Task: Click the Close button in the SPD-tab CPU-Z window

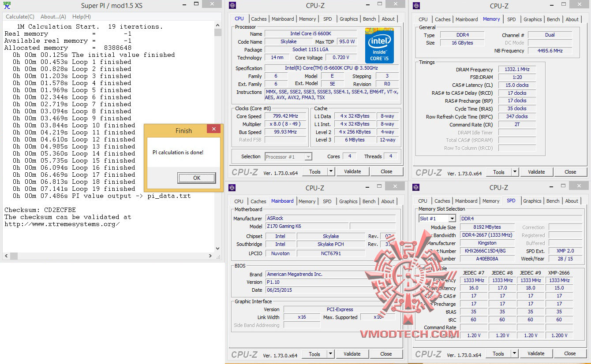Action: (570, 353)
